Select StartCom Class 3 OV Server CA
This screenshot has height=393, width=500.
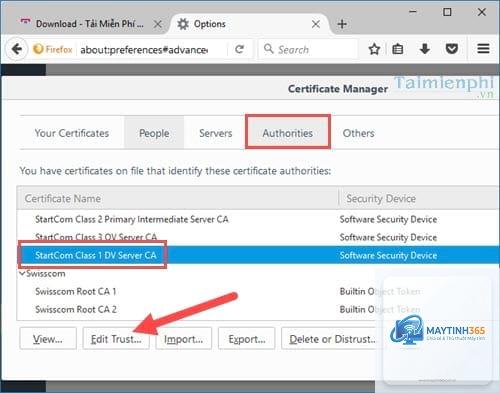(96, 237)
